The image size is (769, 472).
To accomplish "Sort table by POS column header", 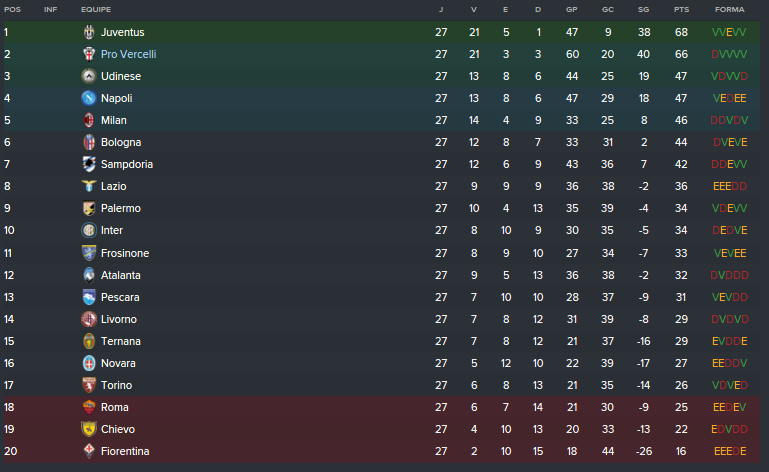I will pos(12,9).
